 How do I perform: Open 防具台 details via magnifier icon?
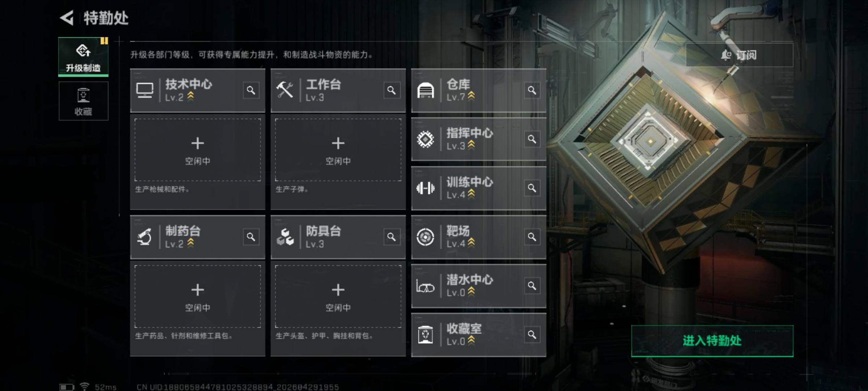391,237
